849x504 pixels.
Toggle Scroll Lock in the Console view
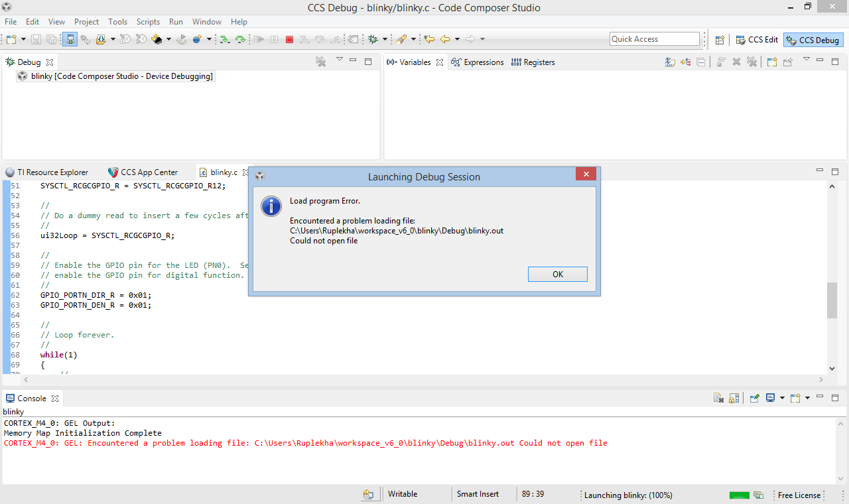(x=734, y=399)
